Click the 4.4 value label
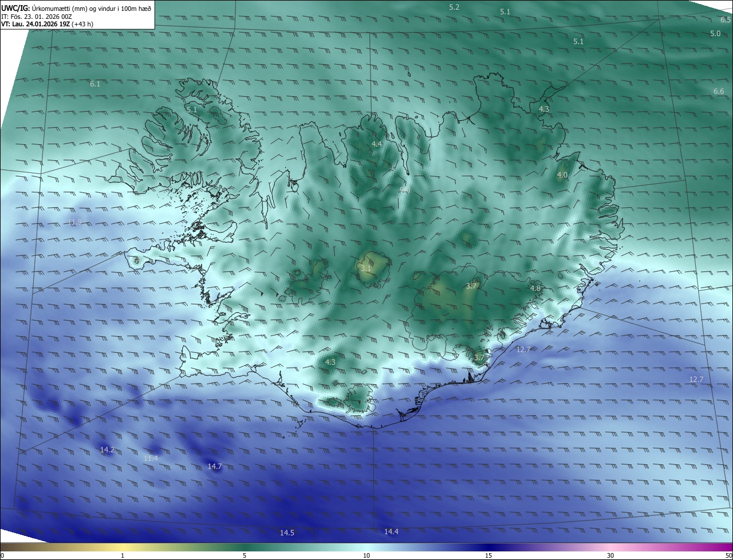 377,144
